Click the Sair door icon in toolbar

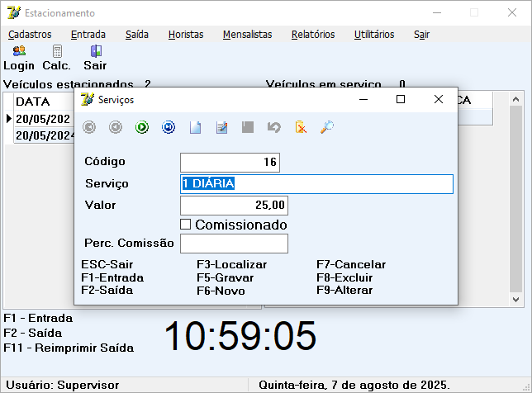click(95, 59)
